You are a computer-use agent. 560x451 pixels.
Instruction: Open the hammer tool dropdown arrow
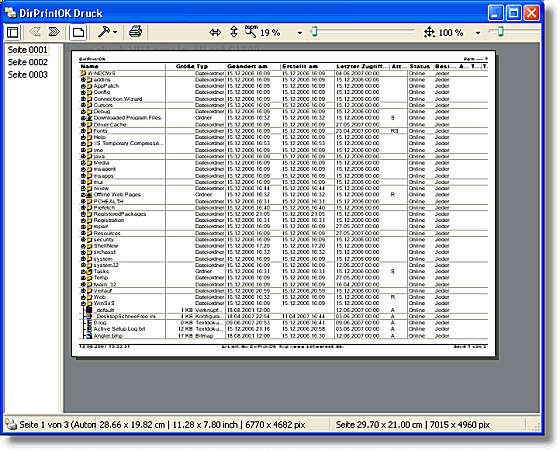click(115, 32)
